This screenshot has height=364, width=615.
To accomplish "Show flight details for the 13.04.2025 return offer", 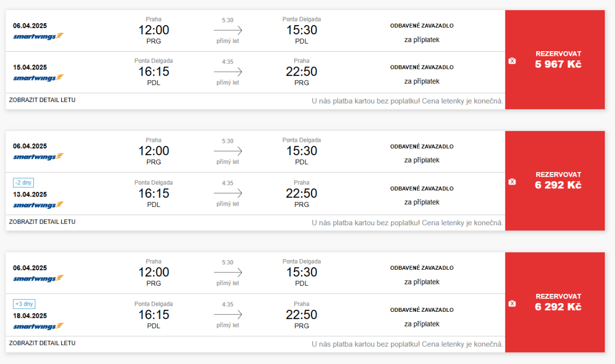I will pos(42,222).
